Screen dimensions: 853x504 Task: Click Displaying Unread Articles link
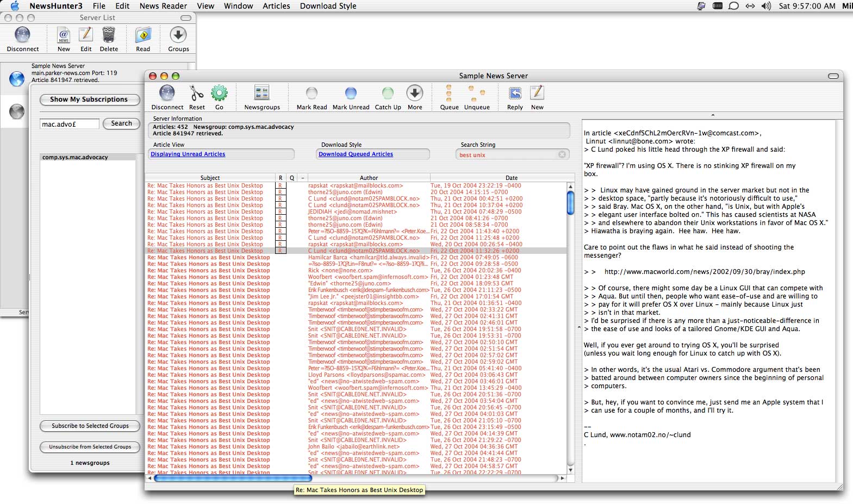point(188,154)
